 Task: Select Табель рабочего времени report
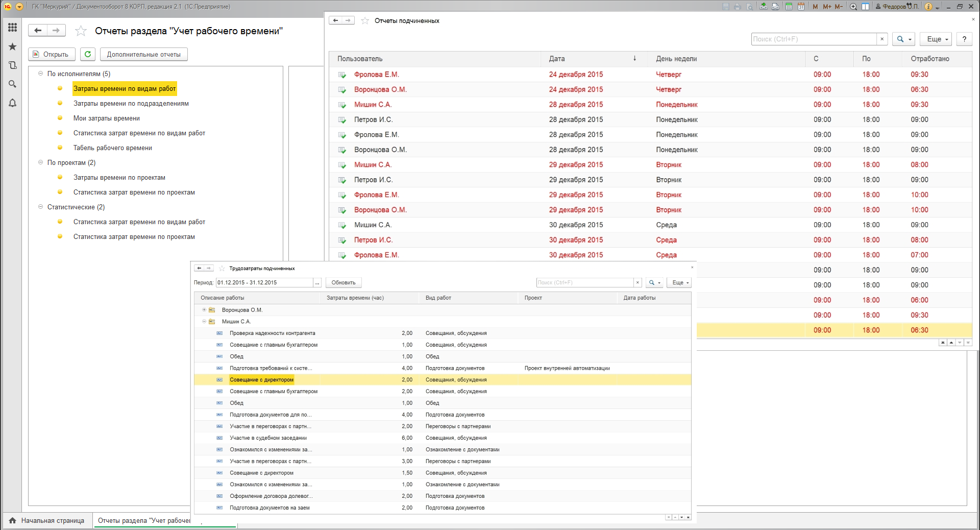coord(113,148)
